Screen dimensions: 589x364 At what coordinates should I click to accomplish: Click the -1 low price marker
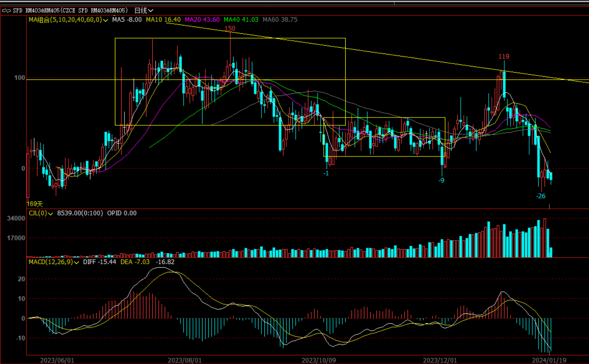click(326, 173)
